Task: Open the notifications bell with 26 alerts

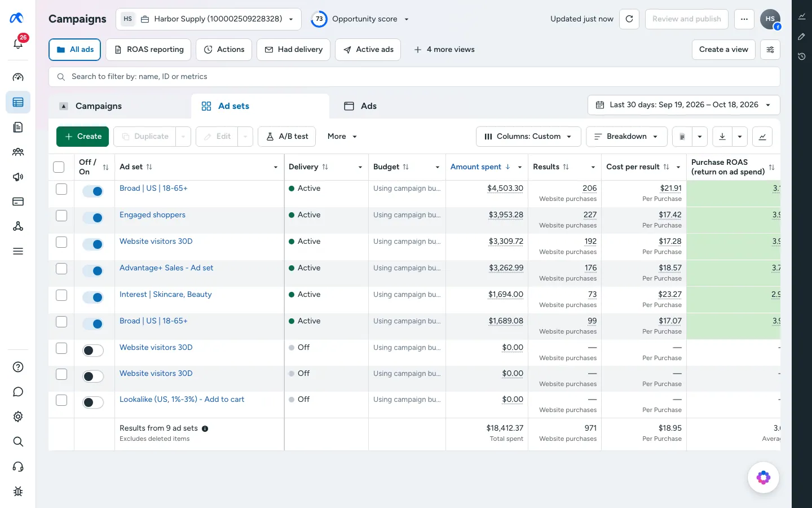Action: pos(18,43)
